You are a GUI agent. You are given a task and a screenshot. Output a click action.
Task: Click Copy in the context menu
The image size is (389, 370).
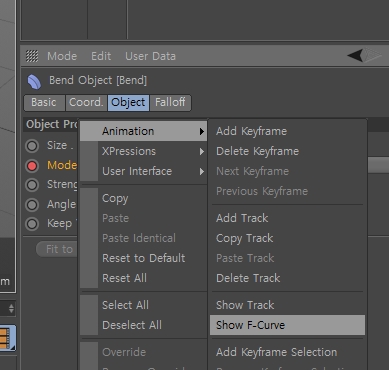click(144, 198)
